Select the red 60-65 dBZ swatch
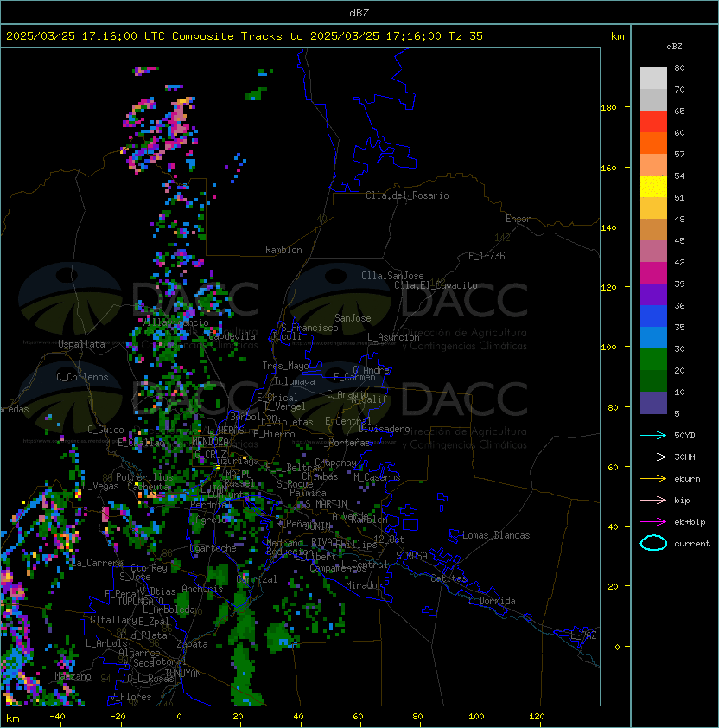The width and height of the screenshot is (719, 728). (653, 122)
